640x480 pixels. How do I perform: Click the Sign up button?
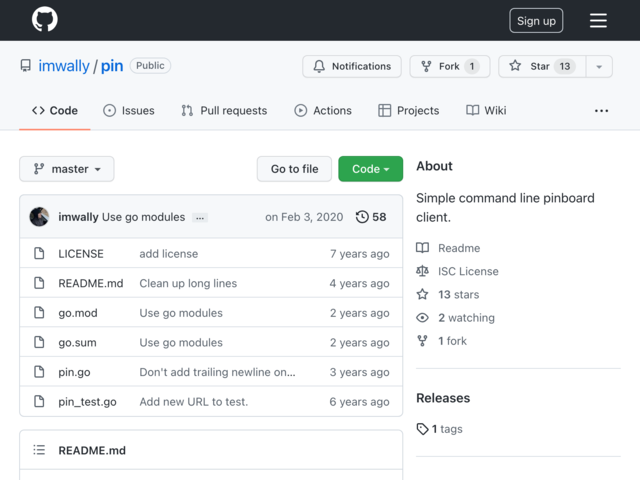(x=536, y=20)
